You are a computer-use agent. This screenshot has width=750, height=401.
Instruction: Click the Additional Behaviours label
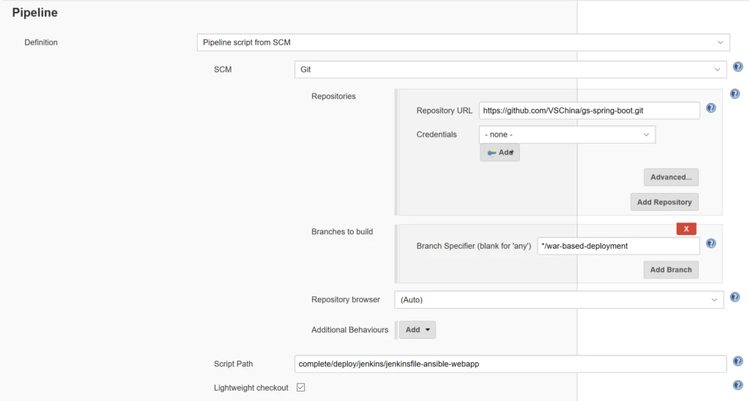coord(350,330)
